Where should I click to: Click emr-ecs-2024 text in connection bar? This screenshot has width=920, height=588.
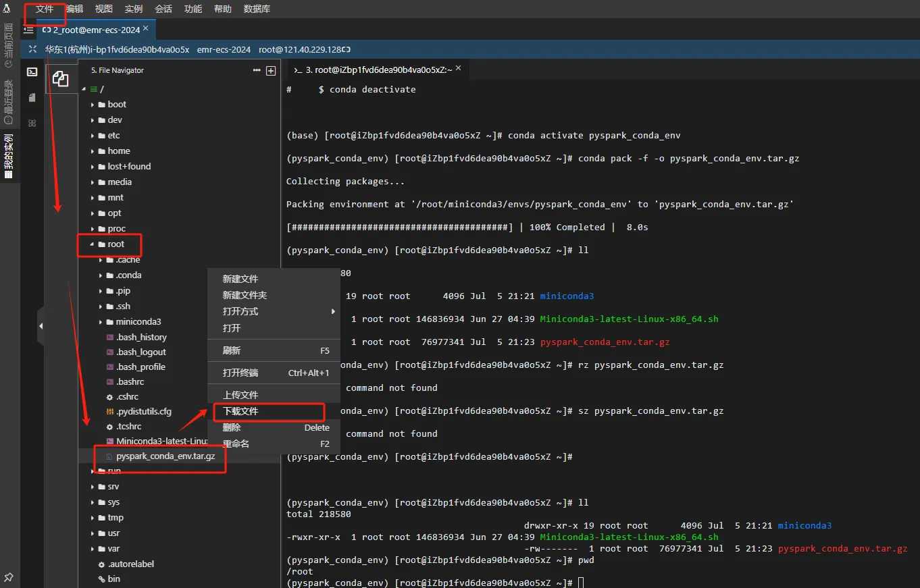tap(224, 49)
